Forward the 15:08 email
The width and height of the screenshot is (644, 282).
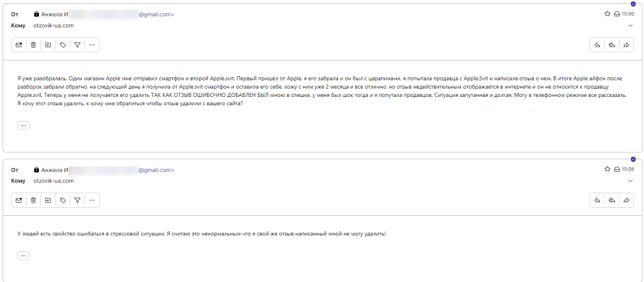(626, 200)
